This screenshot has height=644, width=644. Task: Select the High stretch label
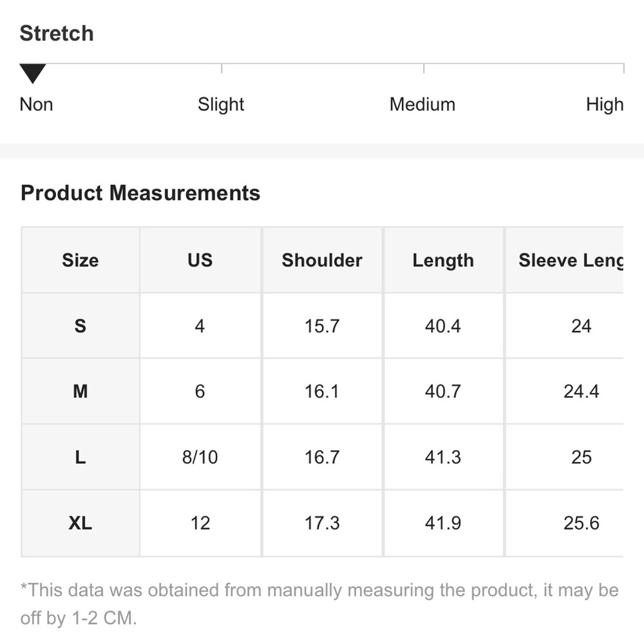604,104
